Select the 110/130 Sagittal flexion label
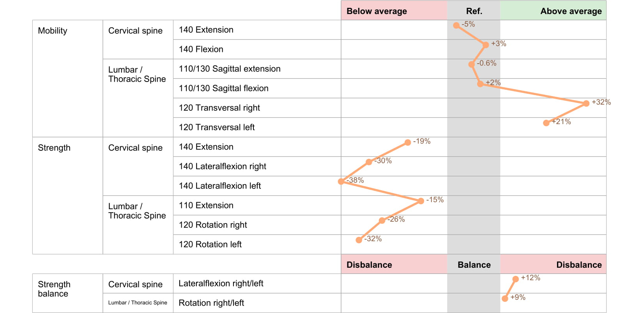 coord(223,88)
